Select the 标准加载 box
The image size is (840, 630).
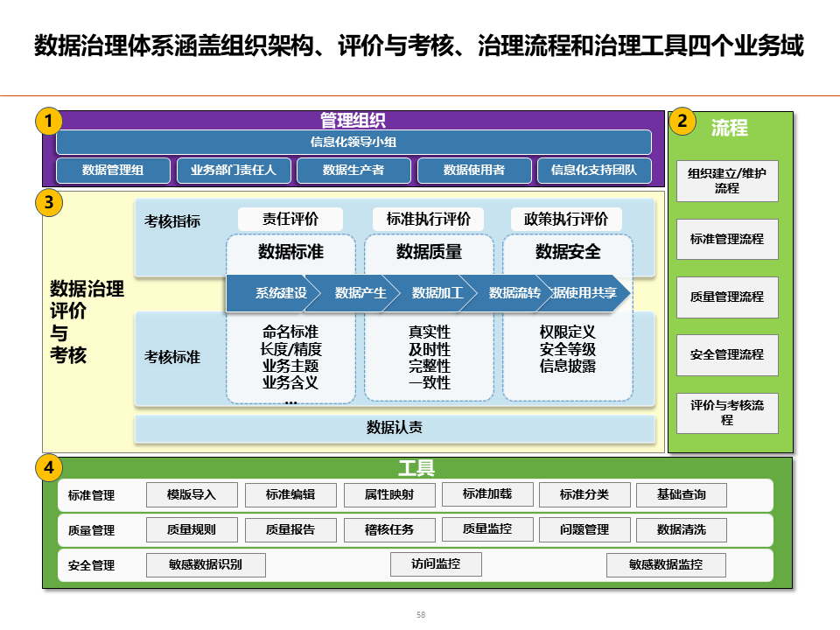tap(487, 493)
